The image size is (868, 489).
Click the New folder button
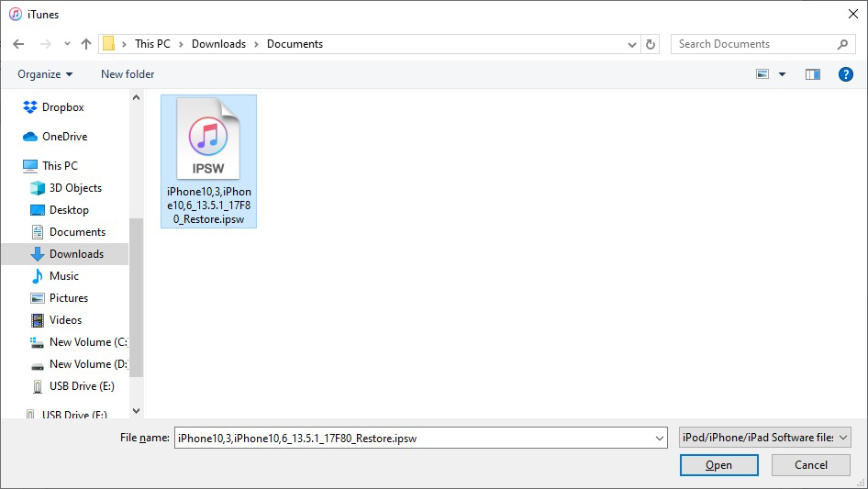coord(128,74)
